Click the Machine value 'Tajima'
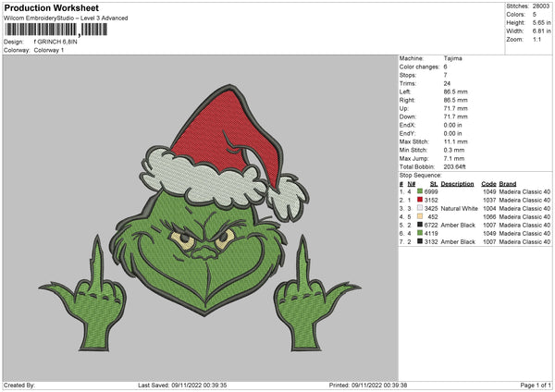Viewport: 555px width, 392px height. click(452, 58)
